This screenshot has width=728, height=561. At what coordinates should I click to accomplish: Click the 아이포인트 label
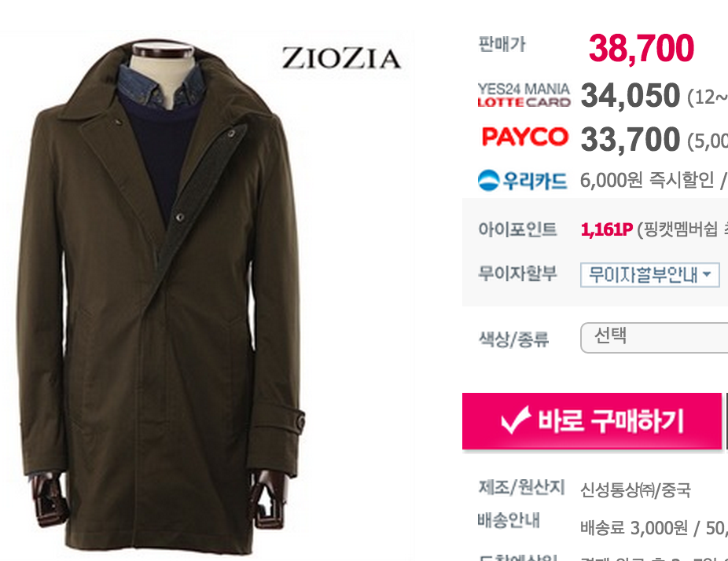click(x=517, y=229)
